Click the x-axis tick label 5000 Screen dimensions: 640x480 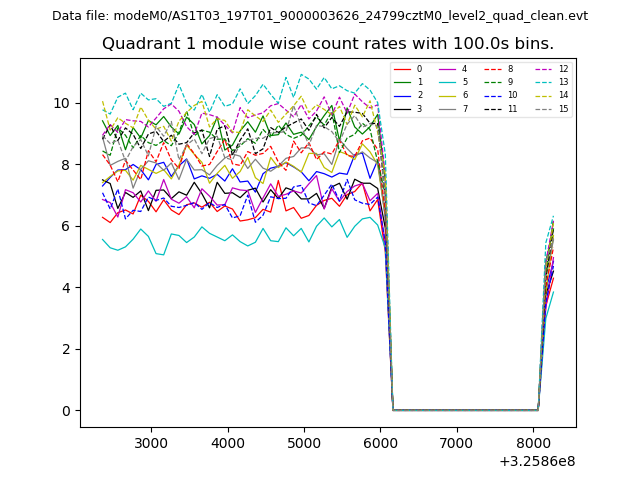pyautogui.click(x=304, y=442)
